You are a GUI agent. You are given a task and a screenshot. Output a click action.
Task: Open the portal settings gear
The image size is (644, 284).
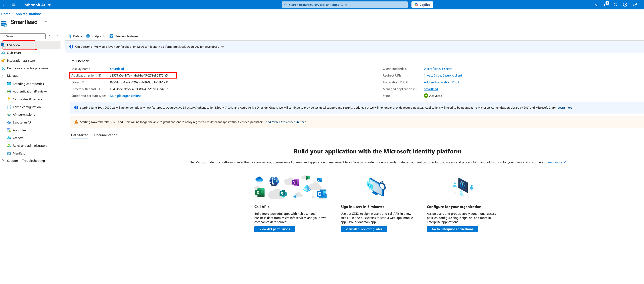(x=615, y=5)
